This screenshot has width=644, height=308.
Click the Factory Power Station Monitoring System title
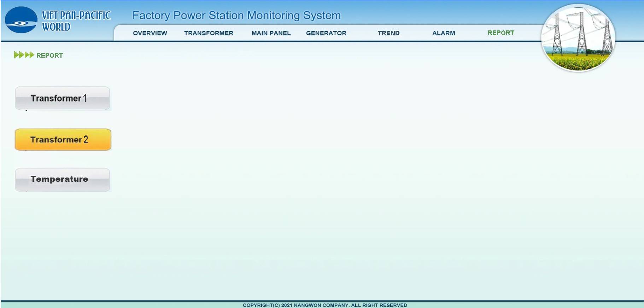pyautogui.click(x=236, y=15)
